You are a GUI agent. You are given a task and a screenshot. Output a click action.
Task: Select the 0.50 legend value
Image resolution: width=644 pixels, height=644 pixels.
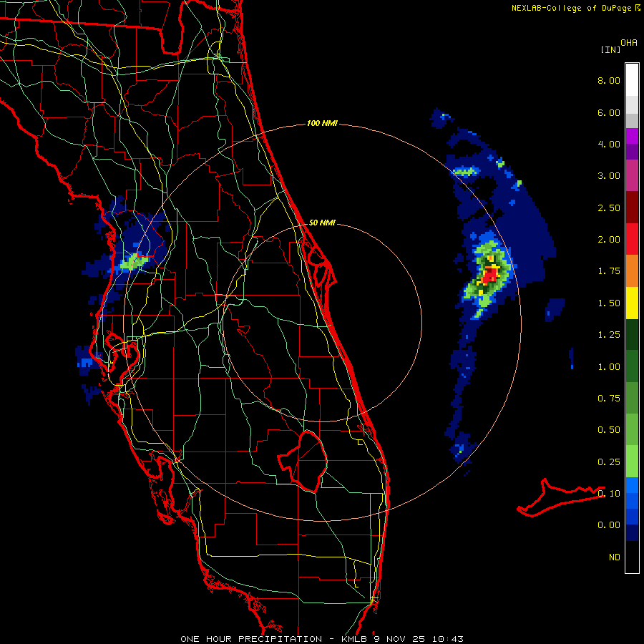pyautogui.click(x=609, y=430)
